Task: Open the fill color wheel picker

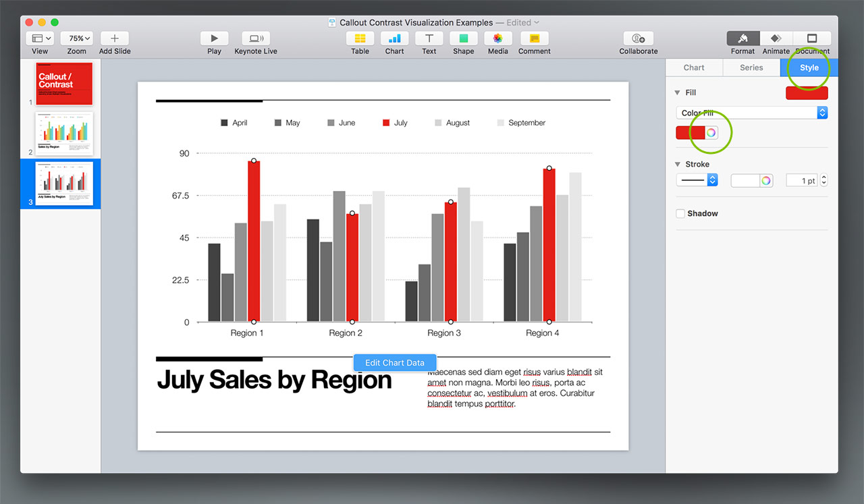Action: (x=711, y=133)
